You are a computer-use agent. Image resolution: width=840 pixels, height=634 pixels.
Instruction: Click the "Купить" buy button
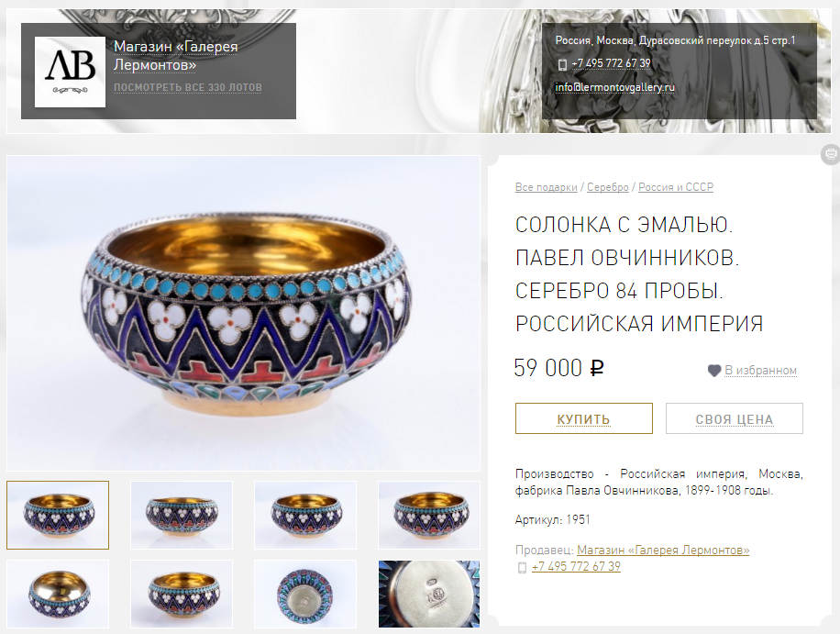point(584,418)
